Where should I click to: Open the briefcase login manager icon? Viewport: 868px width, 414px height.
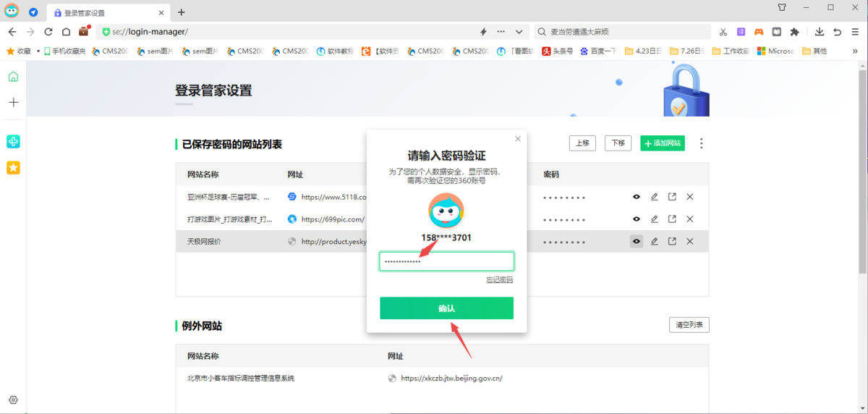coord(84,31)
